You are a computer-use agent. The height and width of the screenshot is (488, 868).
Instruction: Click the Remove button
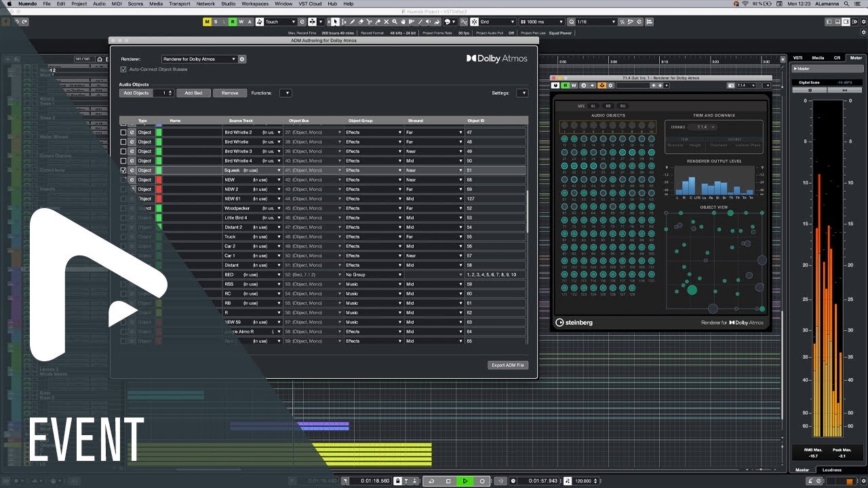[x=230, y=93]
